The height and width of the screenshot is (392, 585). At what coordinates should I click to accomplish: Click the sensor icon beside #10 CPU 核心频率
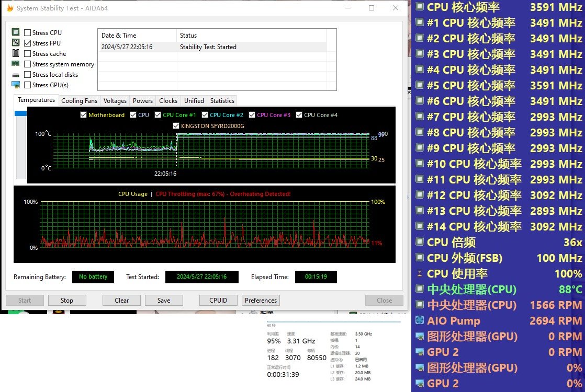[420, 164]
